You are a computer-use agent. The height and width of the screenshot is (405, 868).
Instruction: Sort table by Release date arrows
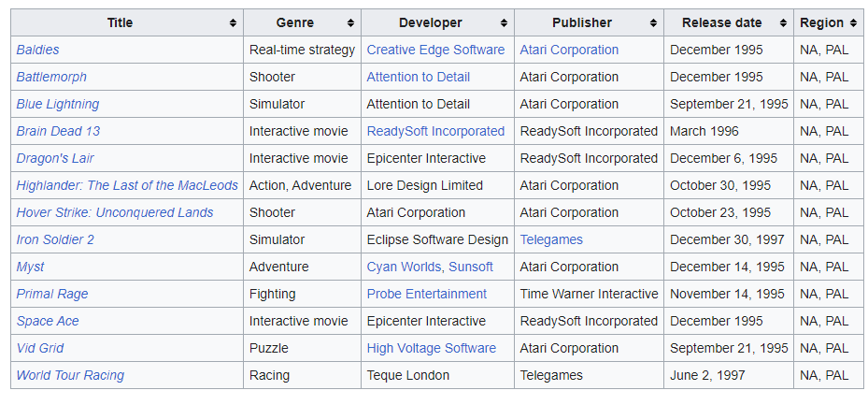pos(783,22)
